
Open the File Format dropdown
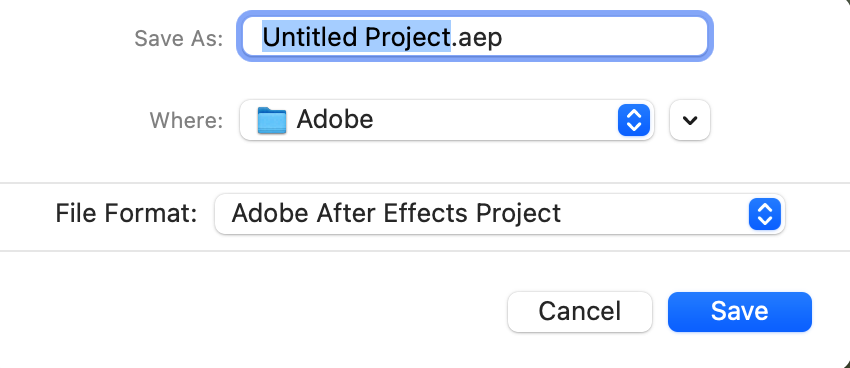[x=499, y=214]
